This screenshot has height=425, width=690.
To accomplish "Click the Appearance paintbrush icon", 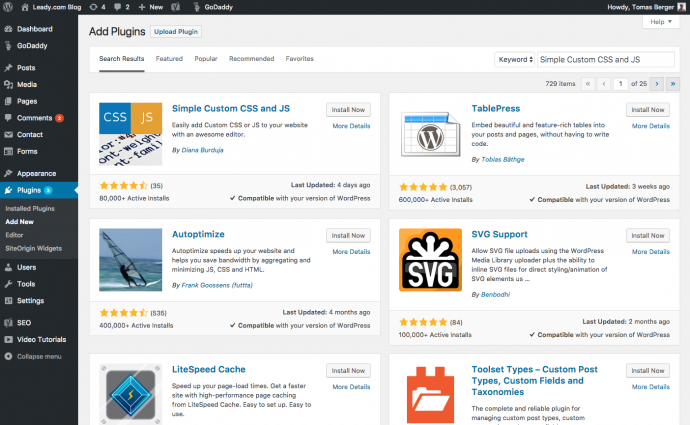I will [x=8, y=173].
